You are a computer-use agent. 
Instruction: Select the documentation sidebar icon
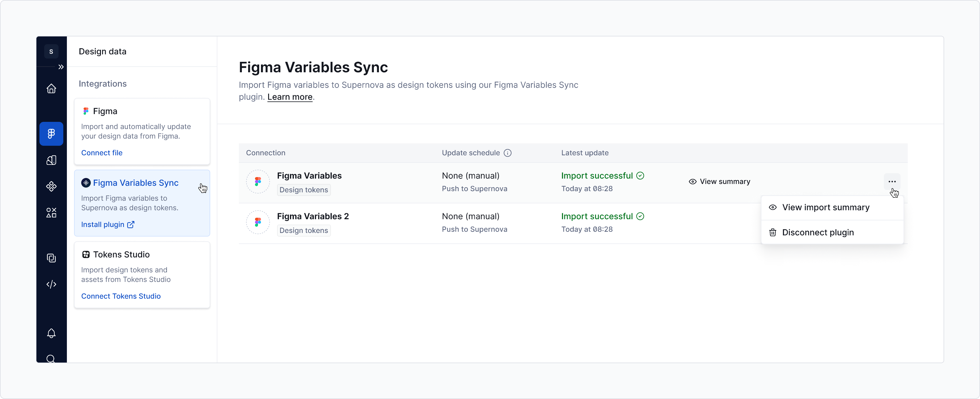tap(51, 258)
